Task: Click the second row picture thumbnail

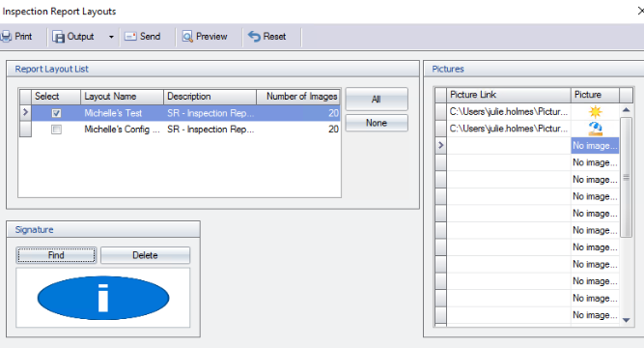Action: [x=595, y=129]
